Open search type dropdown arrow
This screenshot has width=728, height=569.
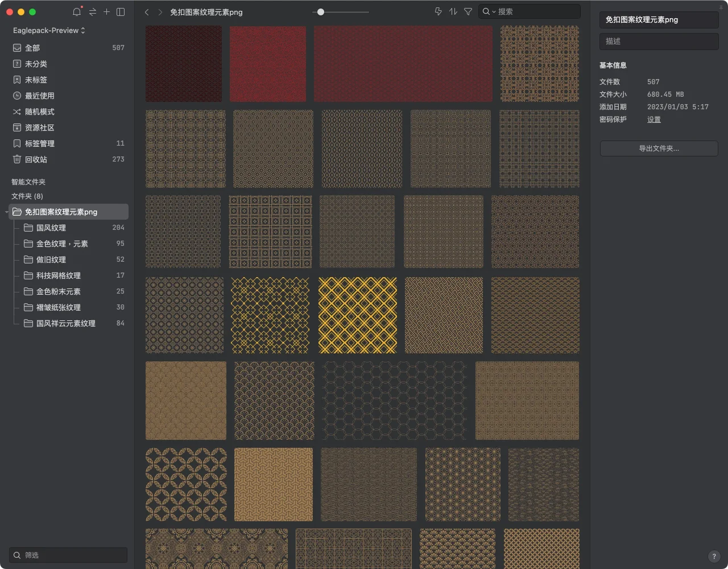click(x=494, y=12)
